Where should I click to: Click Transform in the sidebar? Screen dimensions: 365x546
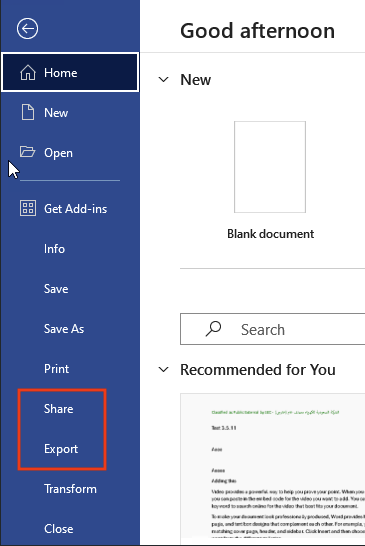(x=70, y=489)
